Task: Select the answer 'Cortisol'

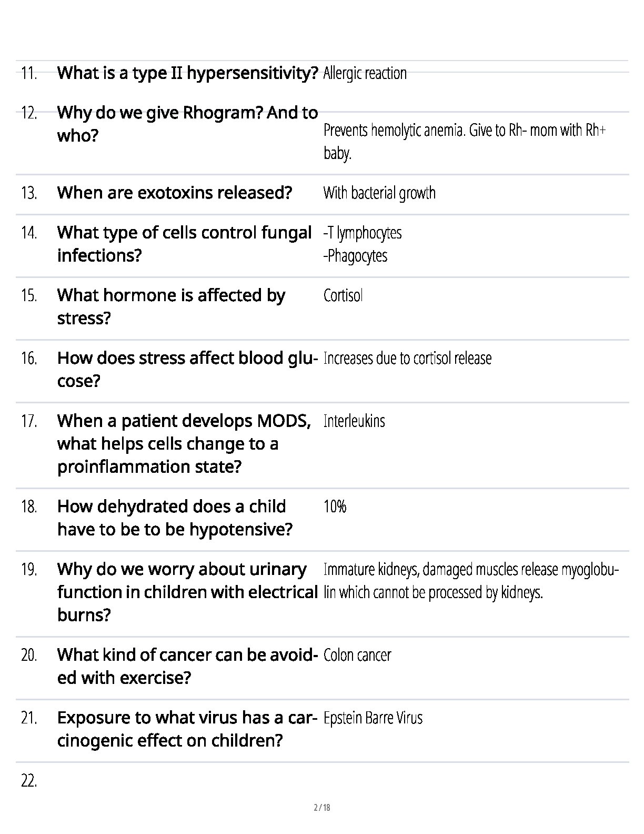Action: pos(343,295)
